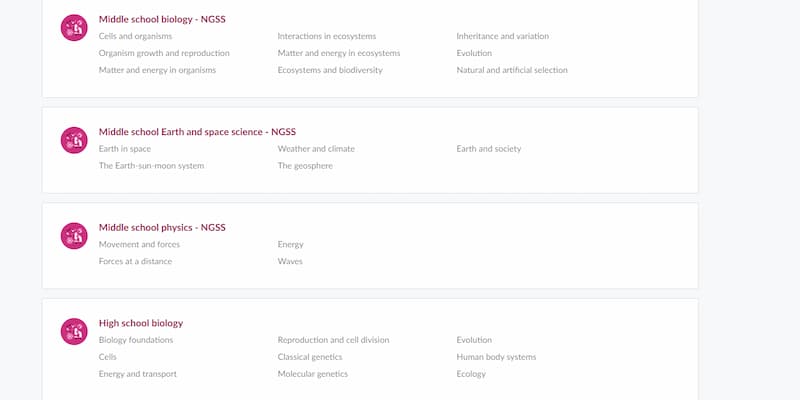Click the Earth and space science course icon
Screen dimensions: 800x400
click(74, 140)
